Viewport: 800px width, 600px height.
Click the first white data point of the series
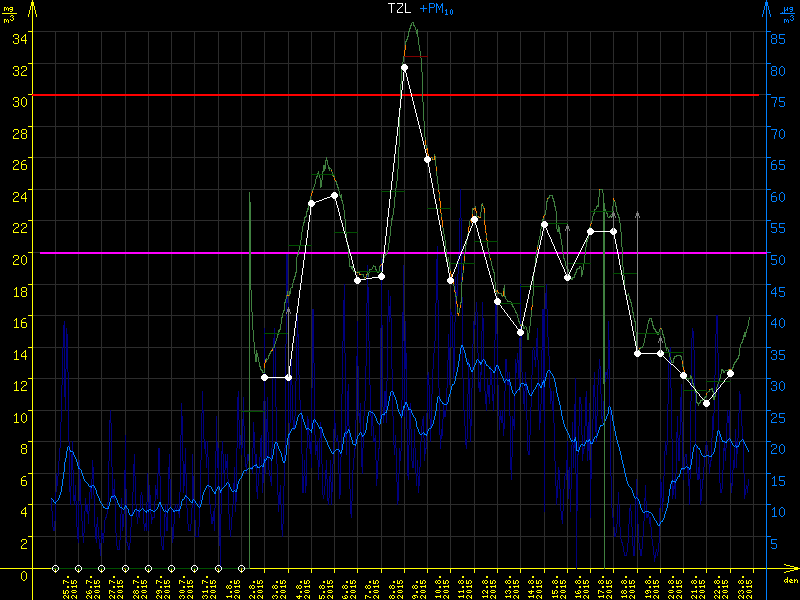(x=265, y=377)
